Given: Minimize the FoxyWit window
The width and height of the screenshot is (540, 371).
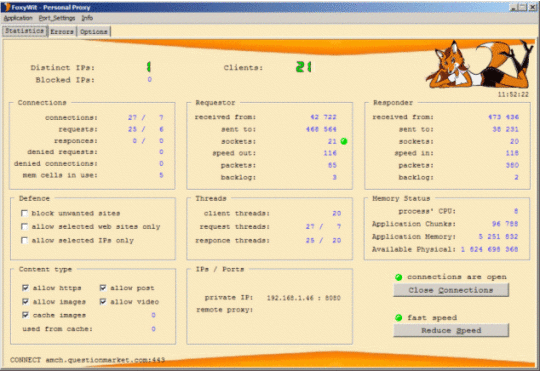Looking at the screenshot, I should [513, 7].
